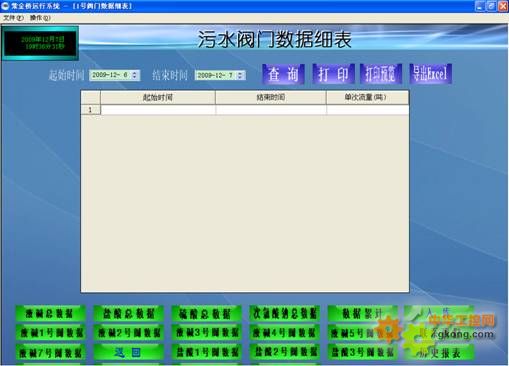Open 液碱1号阀数据 page

(x=50, y=332)
